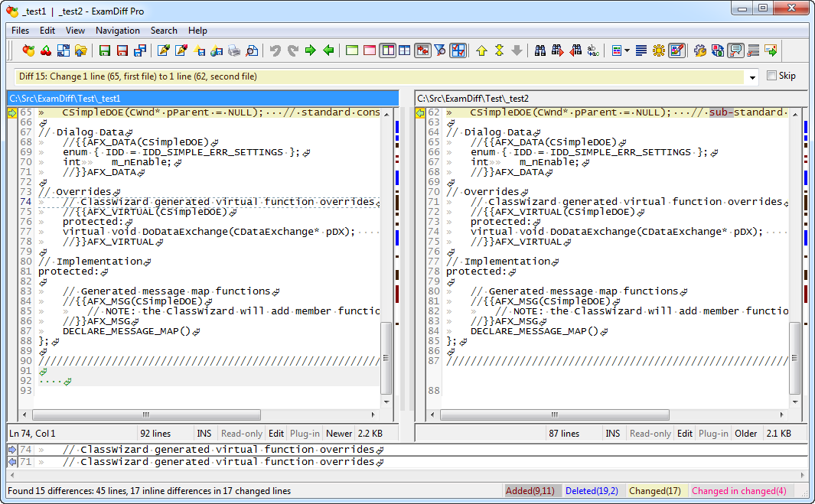Click the binoculars with red right arrow icon
The height and width of the screenshot is (504, 815).
(x=558, y=50)
